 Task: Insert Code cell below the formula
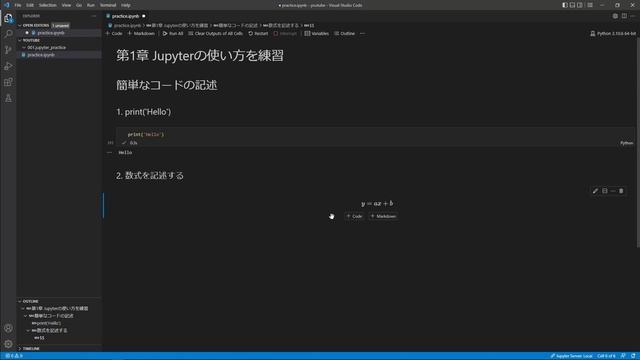(x=354, y=216)
